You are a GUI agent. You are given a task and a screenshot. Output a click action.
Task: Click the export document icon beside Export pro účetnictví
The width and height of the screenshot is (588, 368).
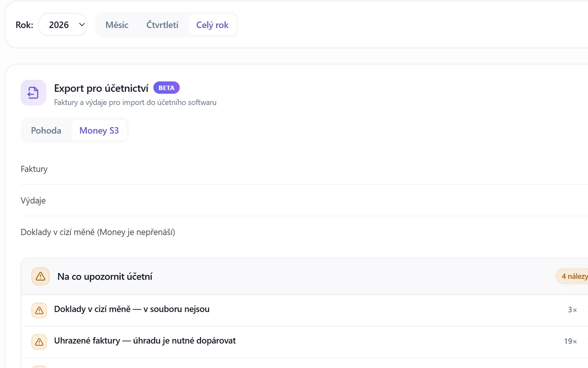tap(33, 93)
